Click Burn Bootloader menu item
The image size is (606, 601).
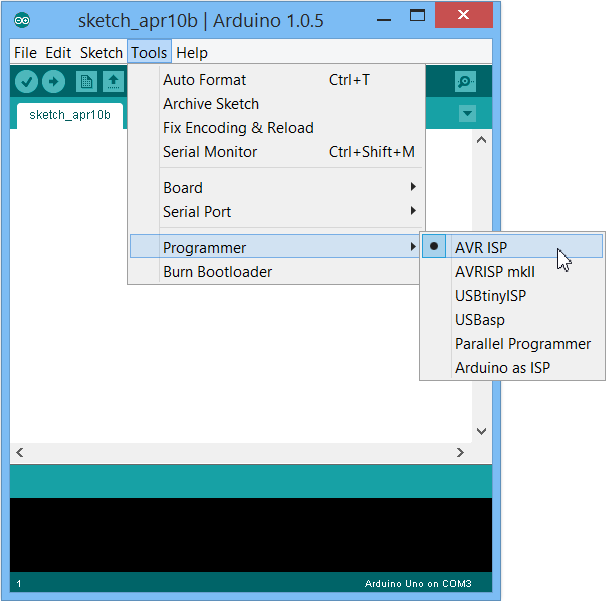[x=275, y=272]
